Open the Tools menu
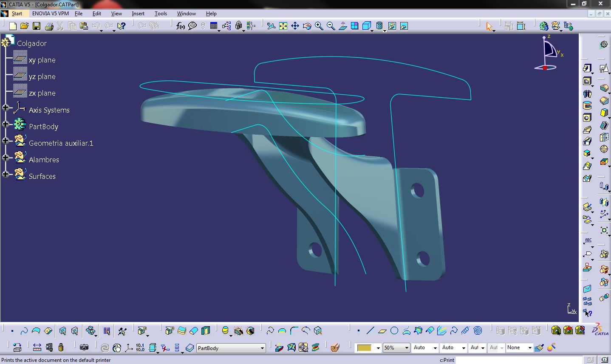This screenshot has height=364, width=611. point(161,13)
